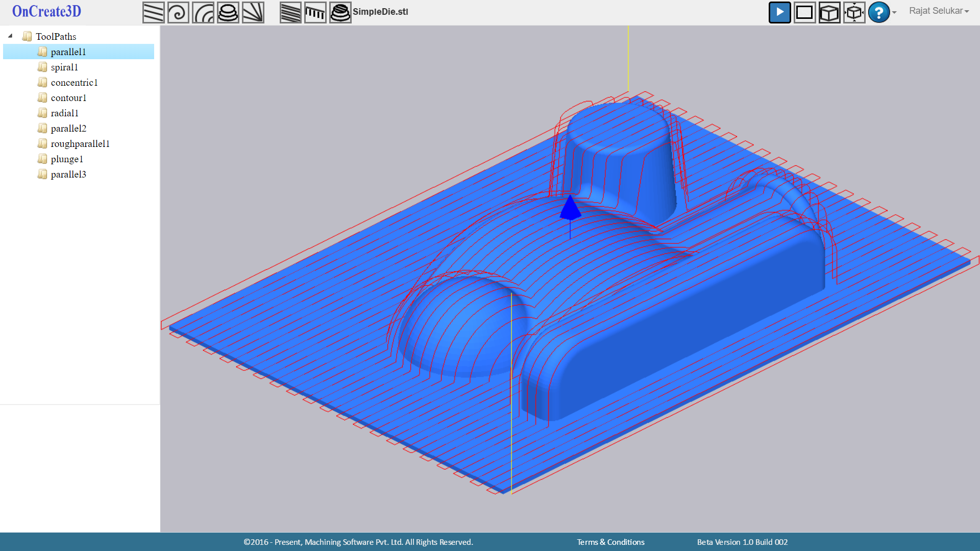Screen dimensions: 980x551
Task: Click the OnCreate3D logo link
Action: (46, 11)
